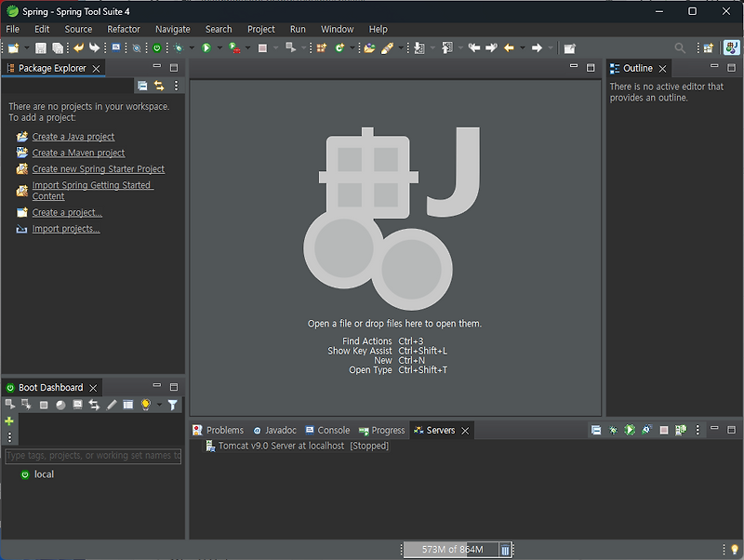The height and width of the screenshot is (560, 744).
Task: Click the green plus icon in Boot Dashboard
Action: 9,421
